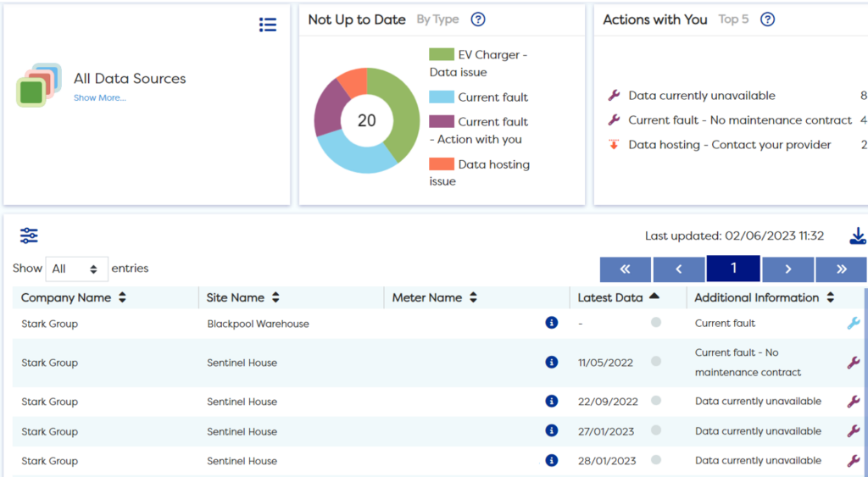Open info icon for Blackpool Warehouse row

pyautogui.click(x=551, y=323)
